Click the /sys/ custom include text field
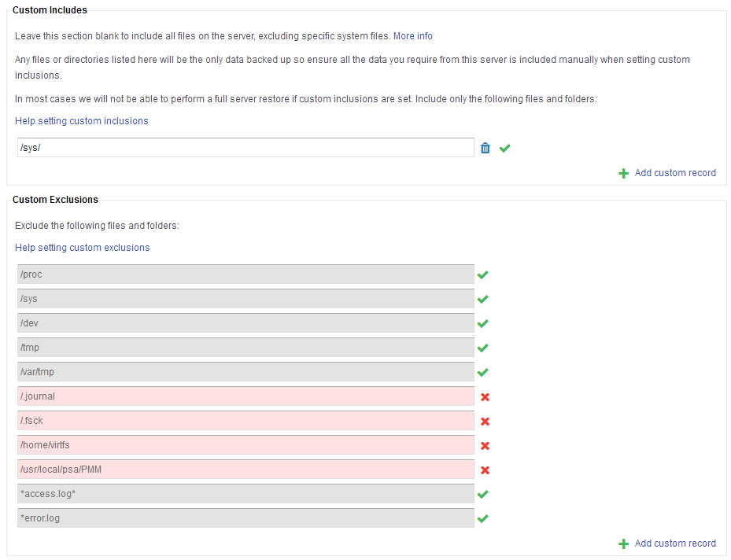Viewport: 731px width, 560px height. tap(246, 148)
